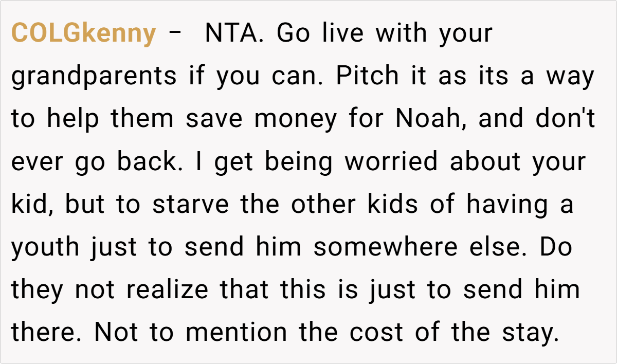Click the word youth
This screenshot has width=617, height=364.
pos(46,248)
